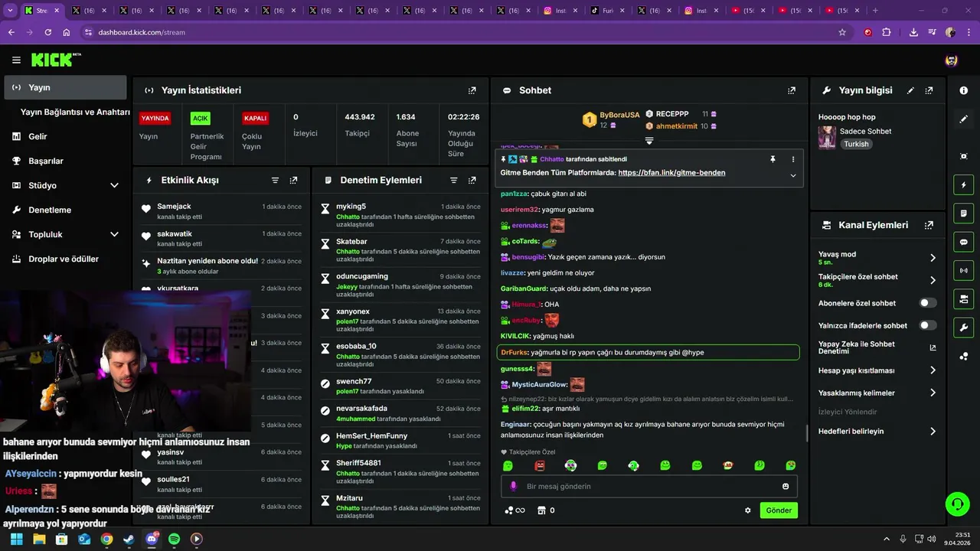Collapse the chat leaderboard with the down arrow
This screenshot has width=980, height=551.
648,141
